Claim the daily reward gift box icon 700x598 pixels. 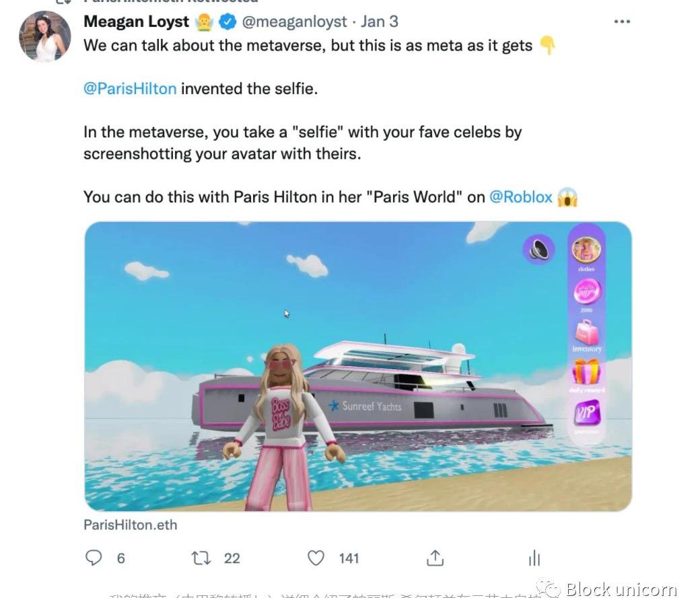tap(586, 372)
